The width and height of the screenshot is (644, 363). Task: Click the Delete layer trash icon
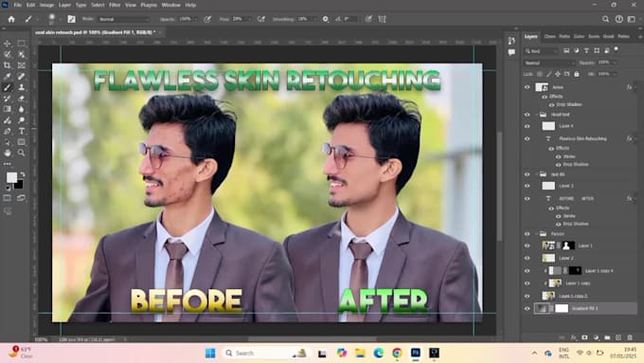pos(630,337)
